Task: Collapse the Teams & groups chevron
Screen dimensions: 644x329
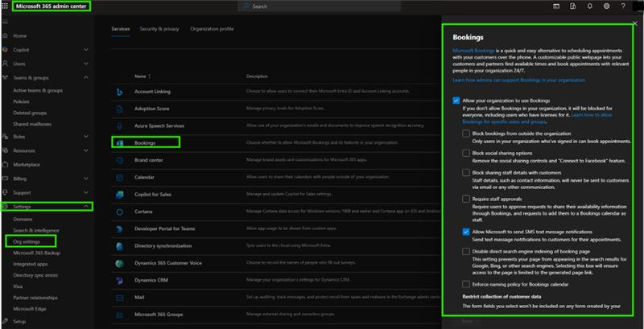Action: (86, 77)
